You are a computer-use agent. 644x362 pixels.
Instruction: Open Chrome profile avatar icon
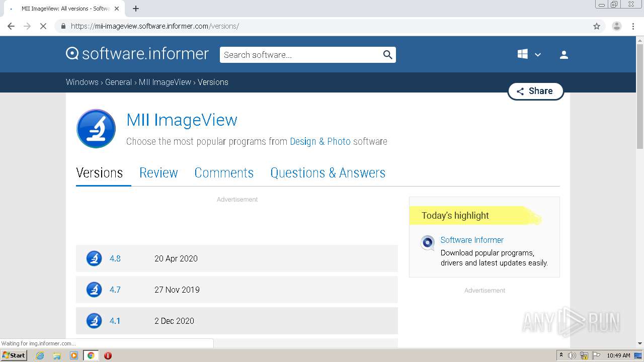pos(616,26)
